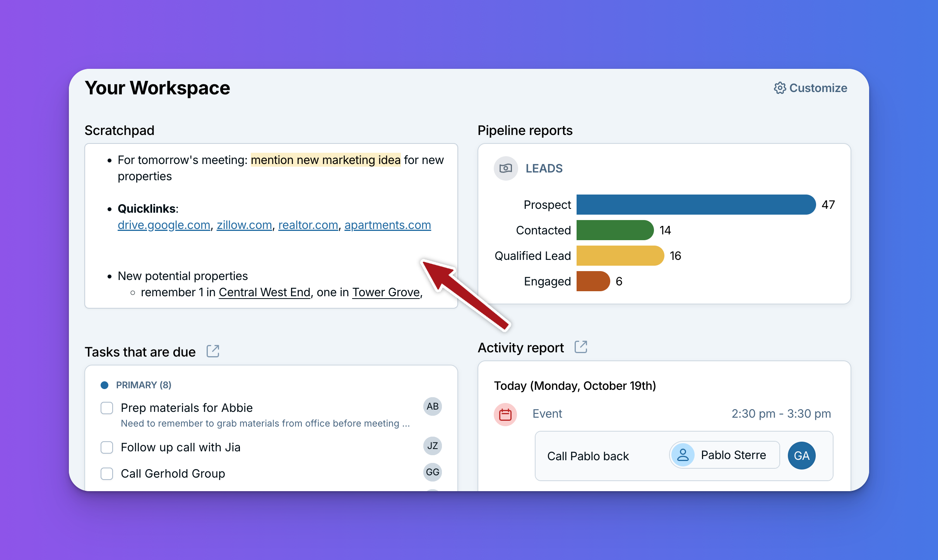Click the orange Engaged bar
The height and width of the screenshot is (560, 938).
pyautogui.click(x=593, y=281)
